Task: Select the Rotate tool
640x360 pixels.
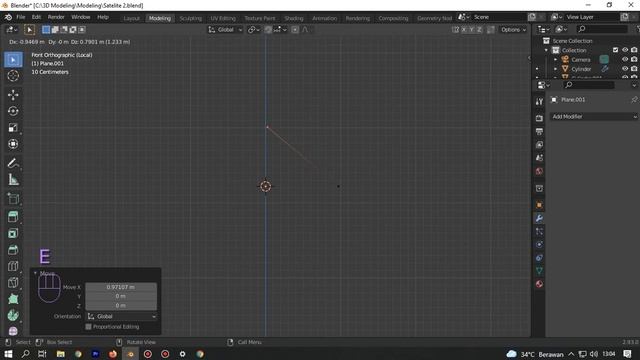Action: [13, 111]
